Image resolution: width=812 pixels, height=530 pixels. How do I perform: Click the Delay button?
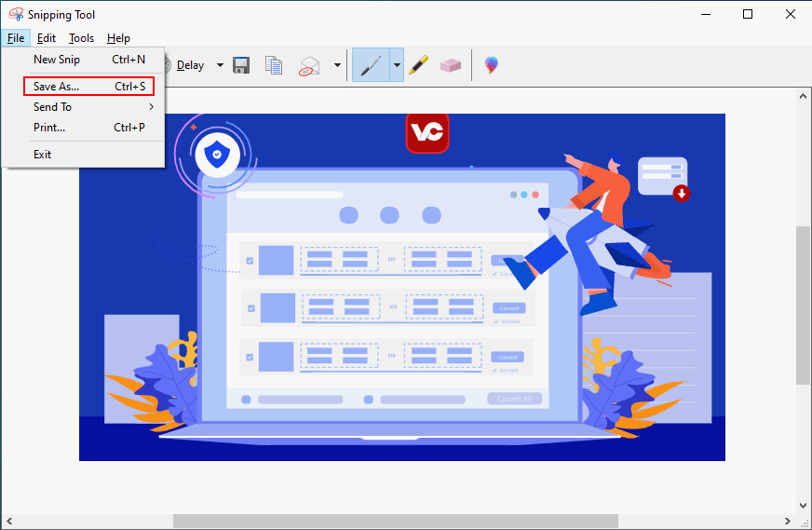tap(190, 65)
